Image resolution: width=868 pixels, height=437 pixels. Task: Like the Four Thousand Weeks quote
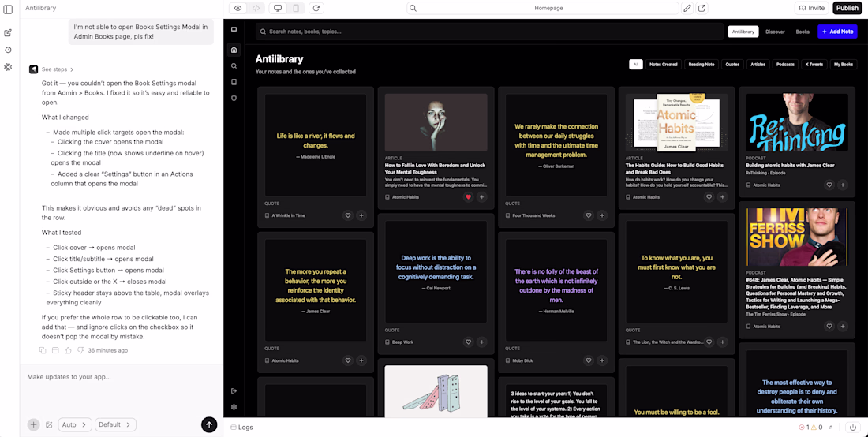pyautogui.click(x=589, y=215)
